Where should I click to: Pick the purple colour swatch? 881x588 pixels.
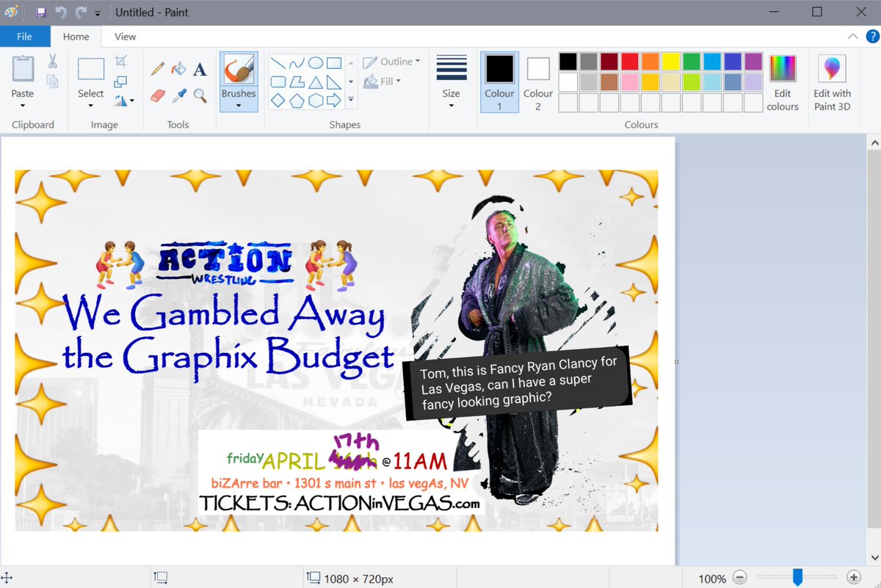753,62
